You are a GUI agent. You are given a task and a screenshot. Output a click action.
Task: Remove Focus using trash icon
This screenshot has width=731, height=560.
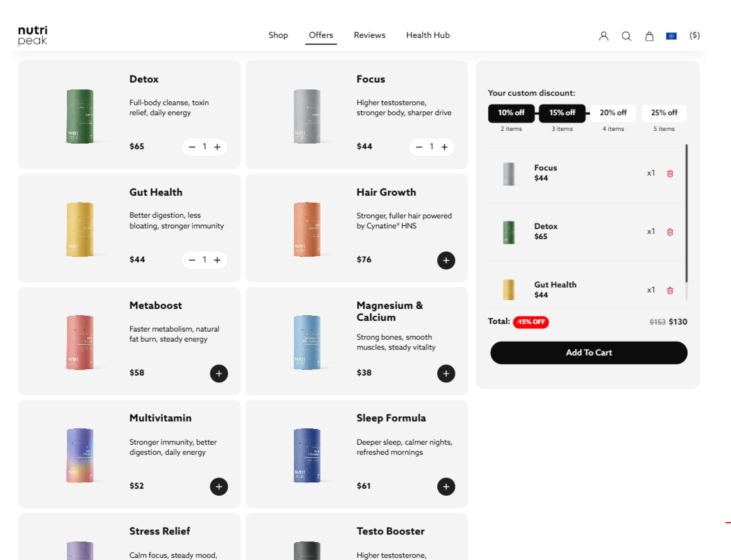670,173
